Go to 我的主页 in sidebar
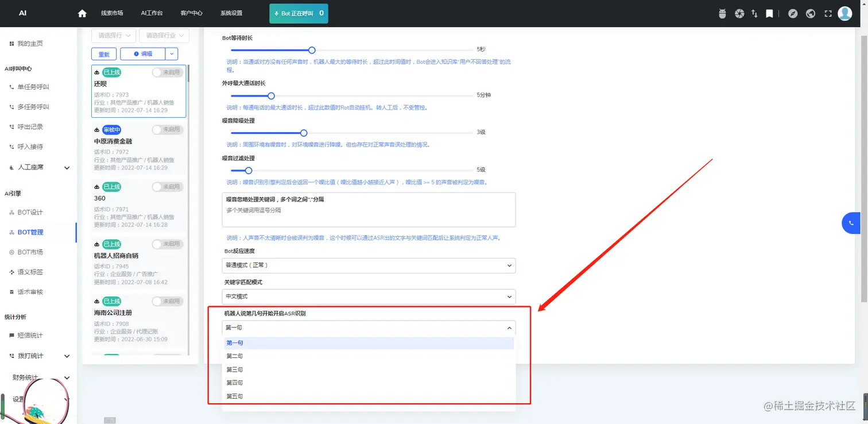 click(x=30, y=44)
